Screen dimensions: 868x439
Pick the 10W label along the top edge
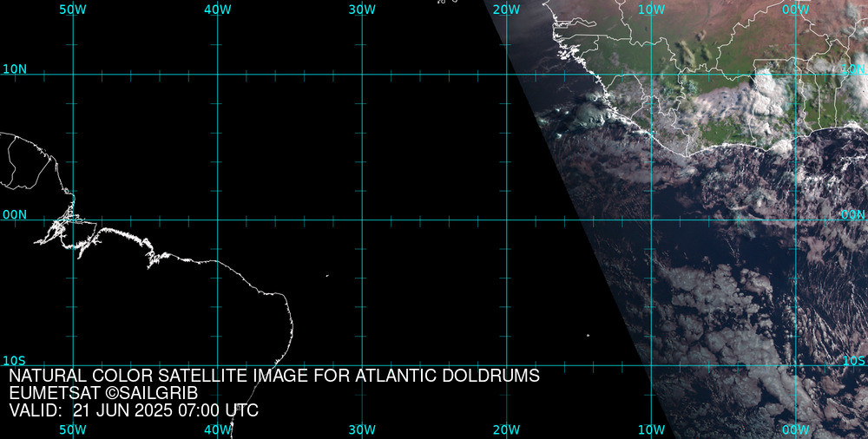click(652, 10)
